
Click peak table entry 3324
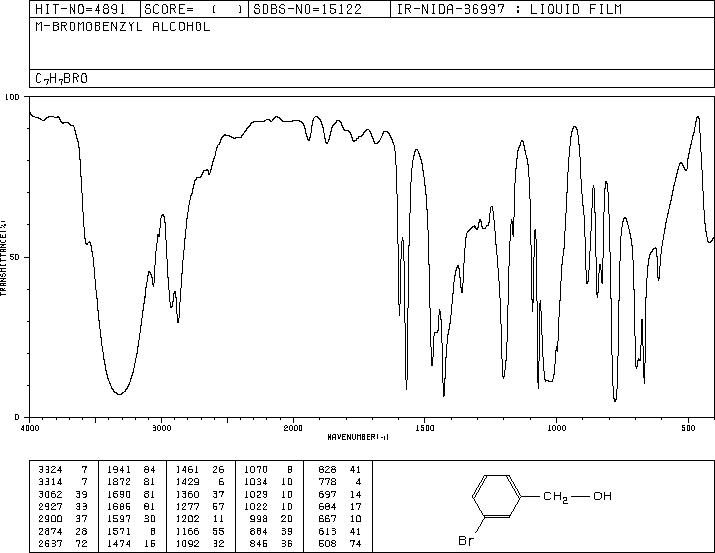(50, 469)
